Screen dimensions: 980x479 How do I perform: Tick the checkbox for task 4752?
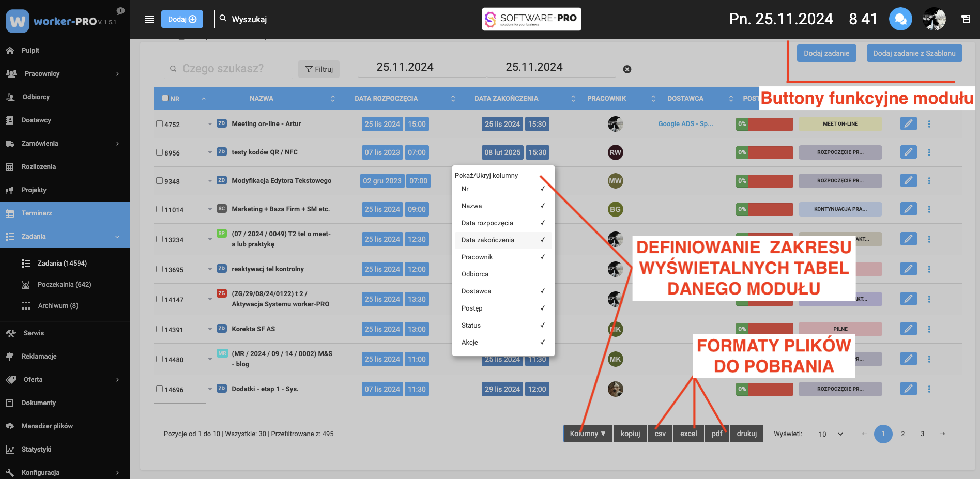160,124
